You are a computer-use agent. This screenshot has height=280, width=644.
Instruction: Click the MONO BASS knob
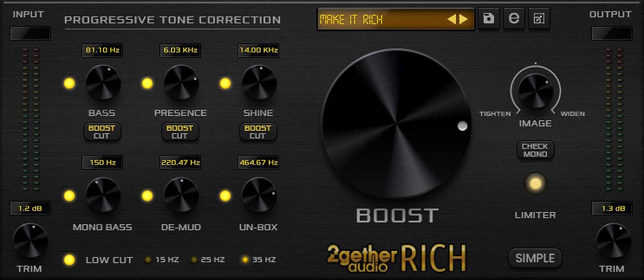pyautogui.click(x=103, y=195)
